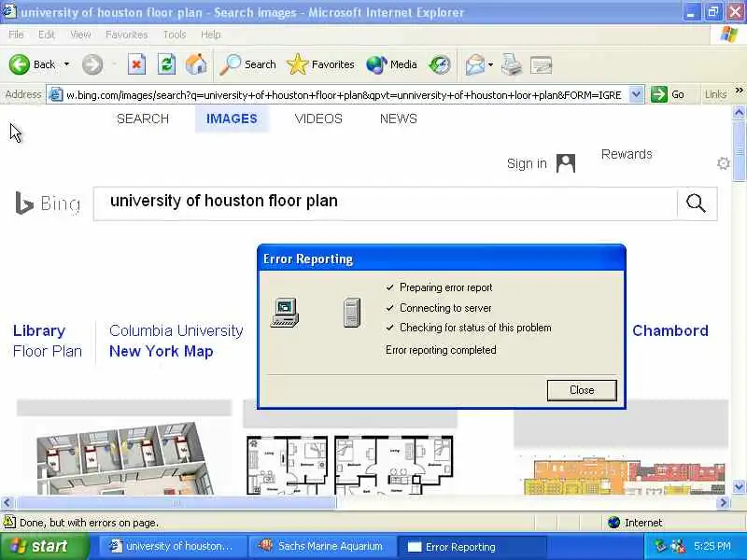Click the 5:25 PM system clock
Image resolution: width=747 pixels, height=560 pixels.
click(x=712, y=546)
